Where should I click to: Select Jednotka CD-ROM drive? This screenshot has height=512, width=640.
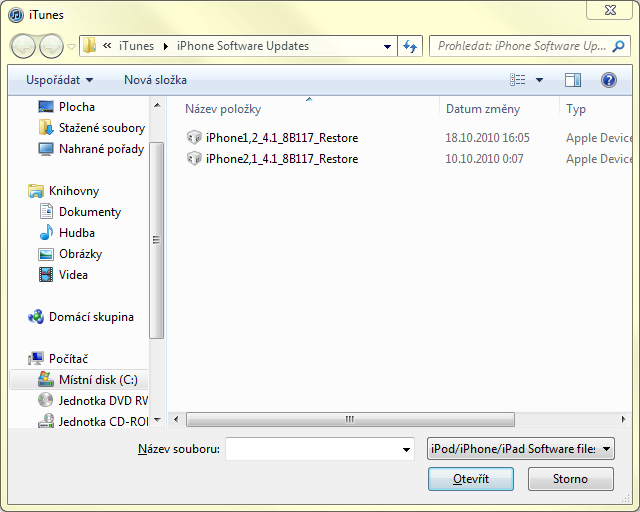(93, 421)
